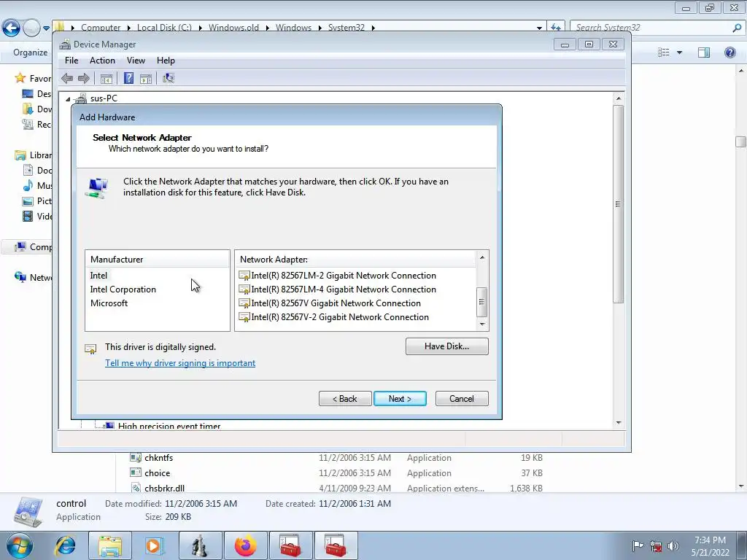Screen dimensions: 747x560
Task: Click the Have Disk... button
Action: coord(447,346)
